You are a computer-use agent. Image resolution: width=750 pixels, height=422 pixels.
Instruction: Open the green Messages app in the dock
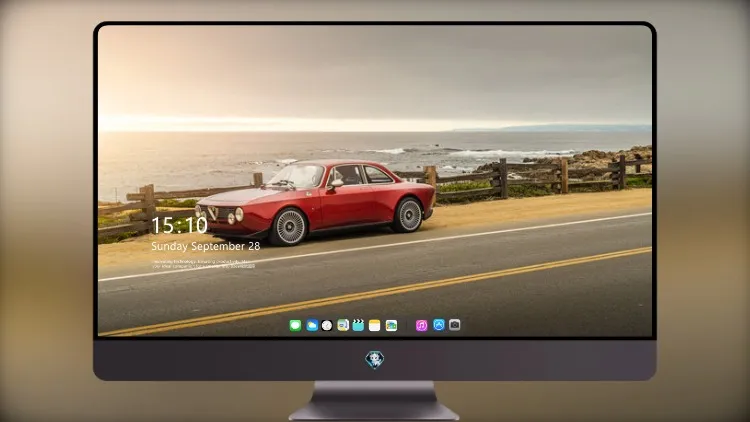coord(295,325)
